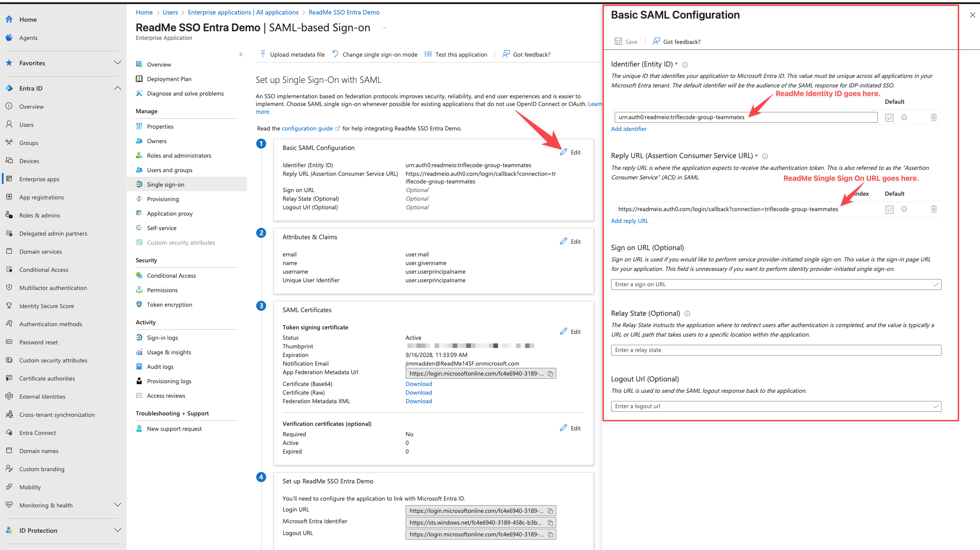Expand the ID Protection section

pos(118,531)
